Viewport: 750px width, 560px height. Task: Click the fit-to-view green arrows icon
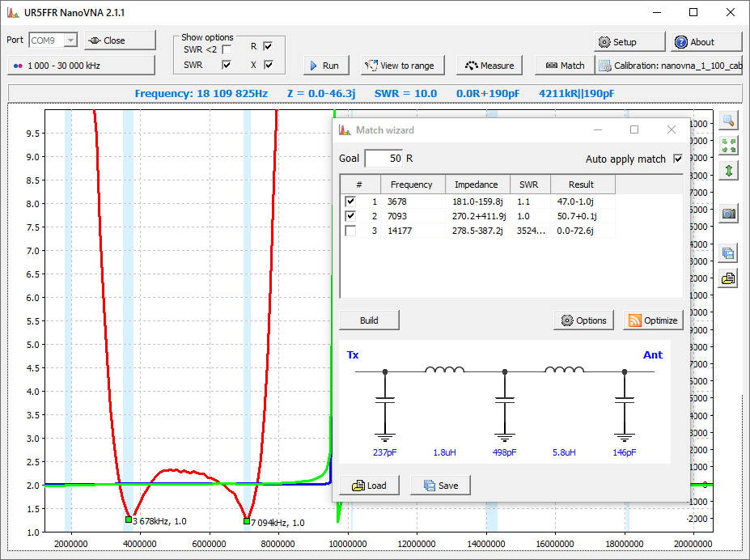[728, 146]
